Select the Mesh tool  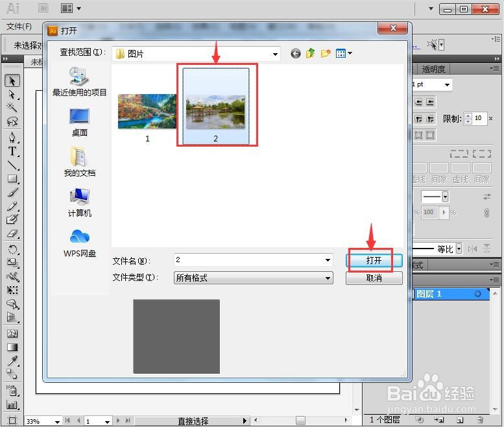click(x=12, y=334)
